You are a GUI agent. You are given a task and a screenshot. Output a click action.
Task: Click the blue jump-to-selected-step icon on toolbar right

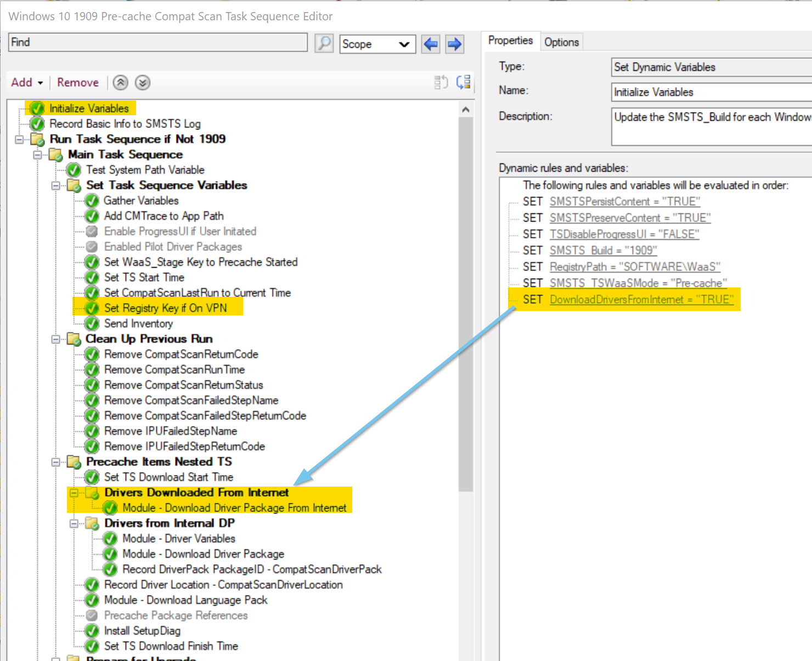tap(463, 82)
